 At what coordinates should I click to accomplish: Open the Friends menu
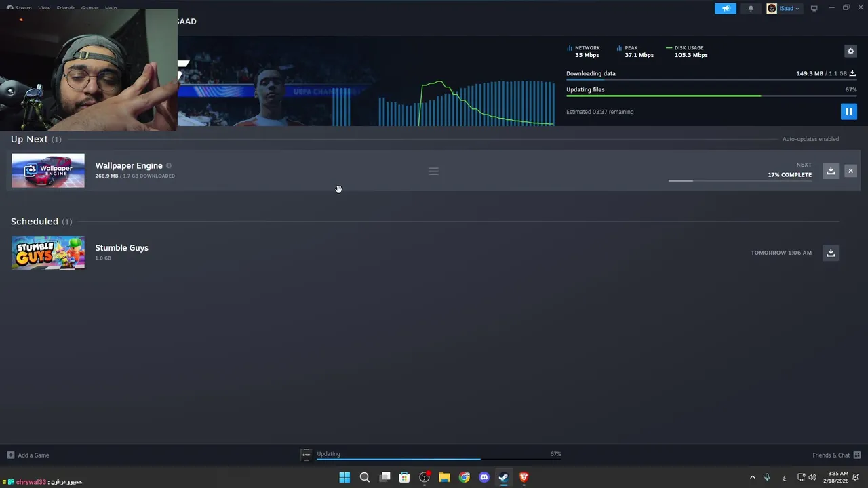[x=66, y=8]
